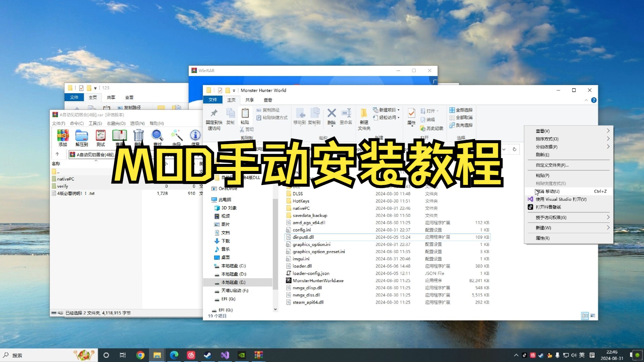Open Google Chrome from the taskbar
Viewport: 644px width, 362px height.
click(140, 355)
